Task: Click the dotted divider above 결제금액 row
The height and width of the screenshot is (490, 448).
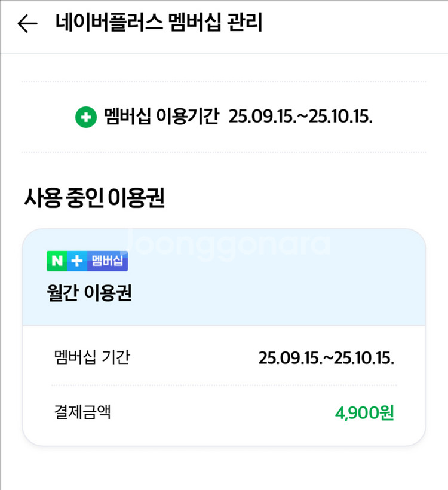Action: pos(223,385)
